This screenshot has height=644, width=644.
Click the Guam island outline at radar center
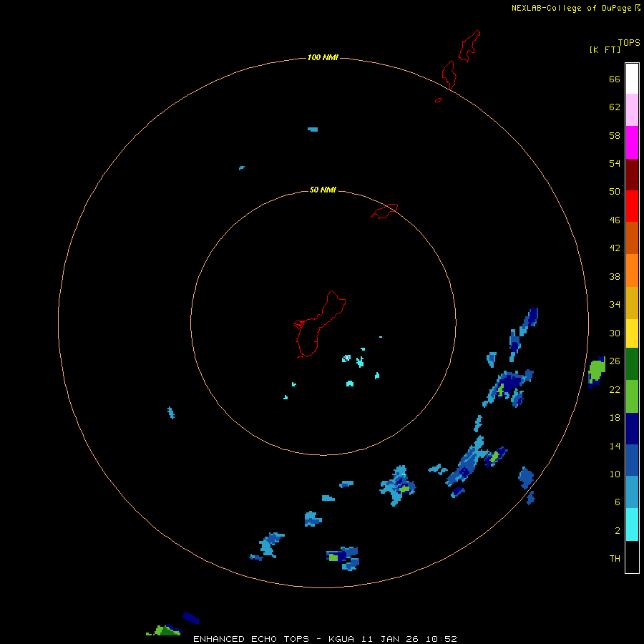(320, 324)
